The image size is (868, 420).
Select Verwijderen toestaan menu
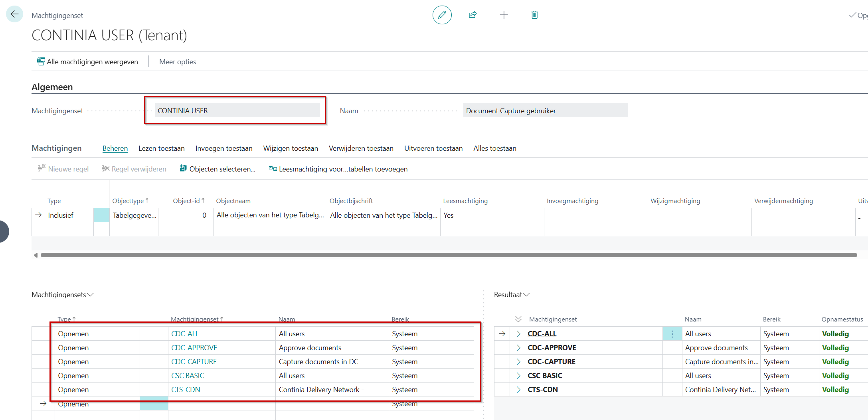click(361, 148)
